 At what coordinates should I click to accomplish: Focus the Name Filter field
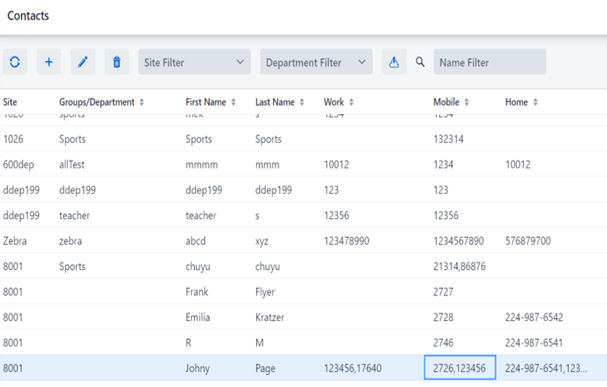pyautogui.click(x=490, y=62)
